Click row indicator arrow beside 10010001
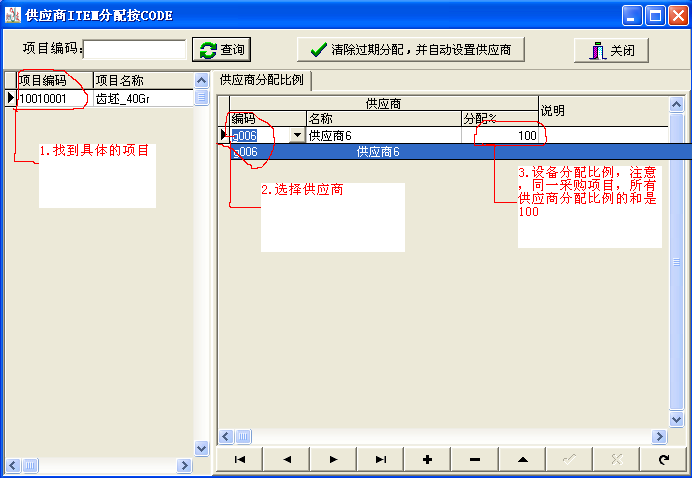 pyautogui.click(x=11, y=98)
